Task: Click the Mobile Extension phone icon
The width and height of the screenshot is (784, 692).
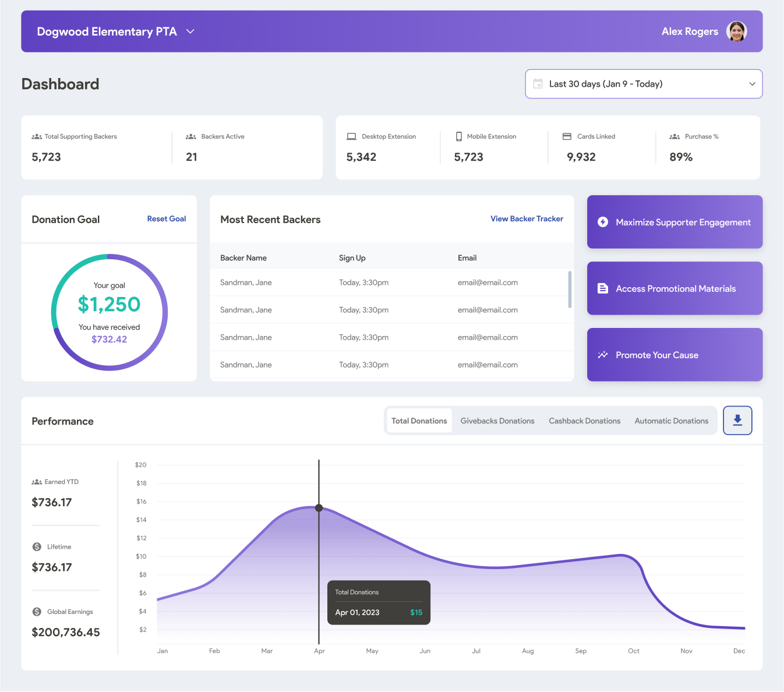Action: coord(459,136)
